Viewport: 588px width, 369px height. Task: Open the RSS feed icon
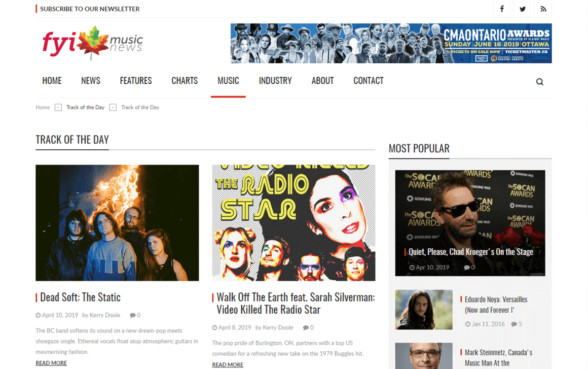543,9
